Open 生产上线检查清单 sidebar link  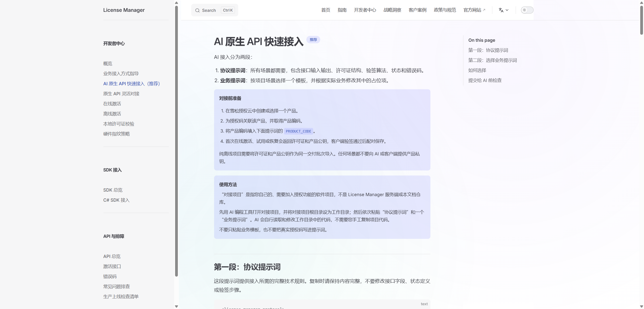tap(121, 297)
